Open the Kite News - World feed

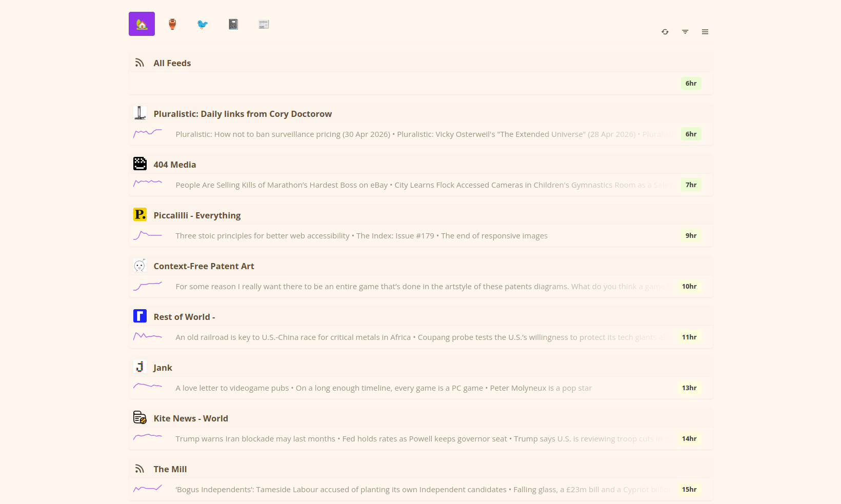191,418
